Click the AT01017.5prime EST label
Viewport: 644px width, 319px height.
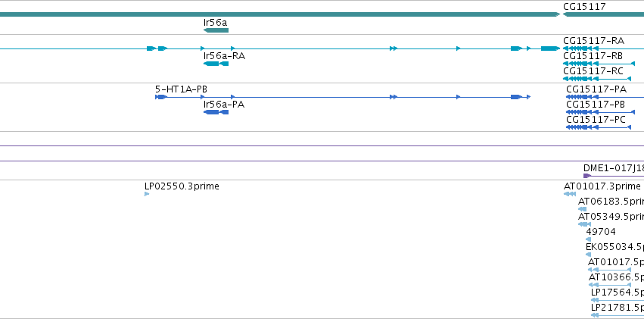(x=616, y=262)
